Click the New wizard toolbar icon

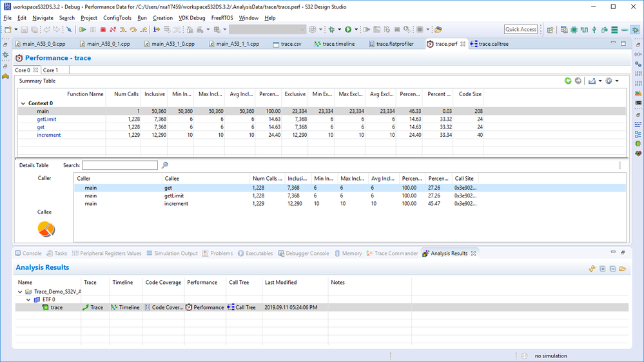tap(8, 30)
